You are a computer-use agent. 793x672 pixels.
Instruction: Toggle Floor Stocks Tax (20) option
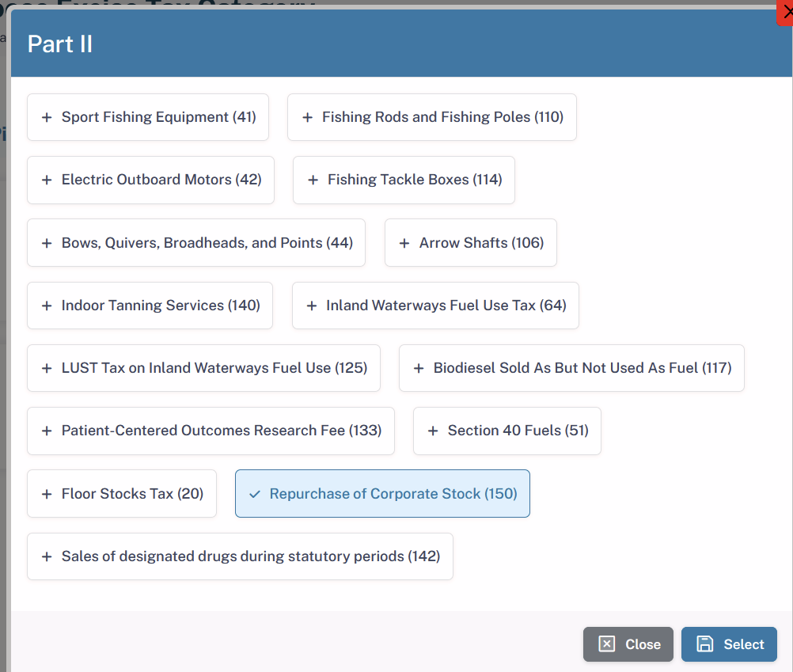[x=122, y=493]
